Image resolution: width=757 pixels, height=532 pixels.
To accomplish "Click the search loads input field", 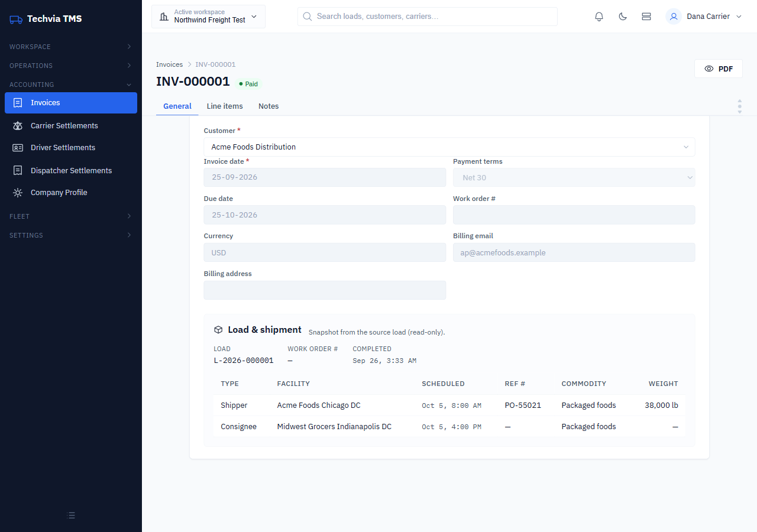I will pos(428,17).
